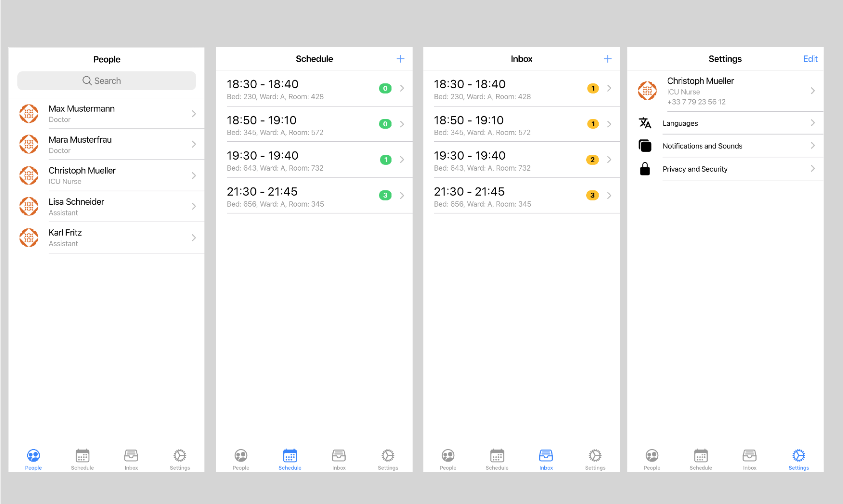Click the plus icon in Inbox header
This screenshot has width=843, height=504.
pos(607,59)
